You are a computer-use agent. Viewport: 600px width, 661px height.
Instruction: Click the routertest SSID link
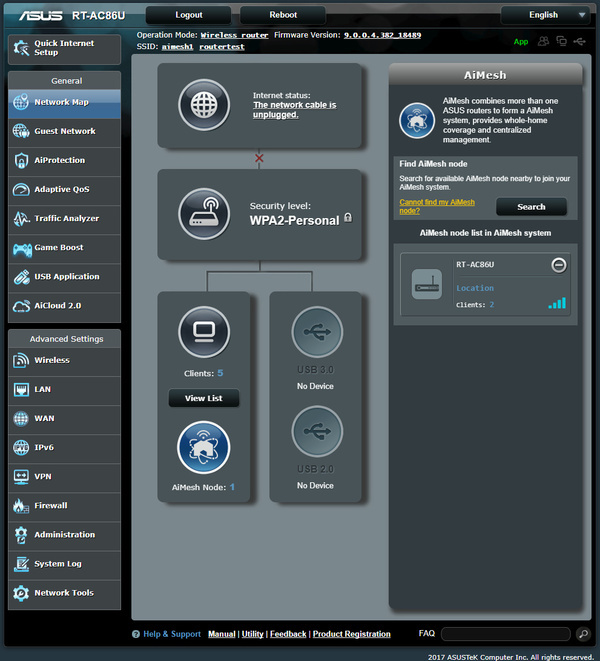click(x=222, y=47)
